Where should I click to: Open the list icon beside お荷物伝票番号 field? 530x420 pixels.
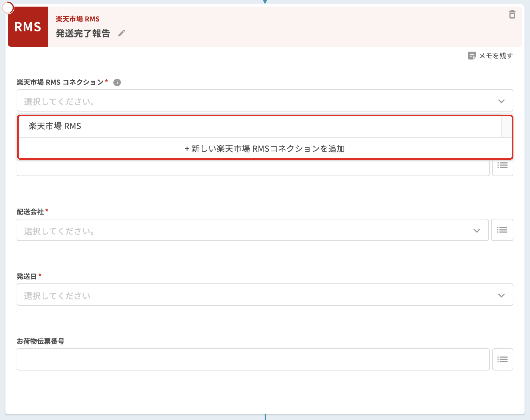click(x=502, y=359)
